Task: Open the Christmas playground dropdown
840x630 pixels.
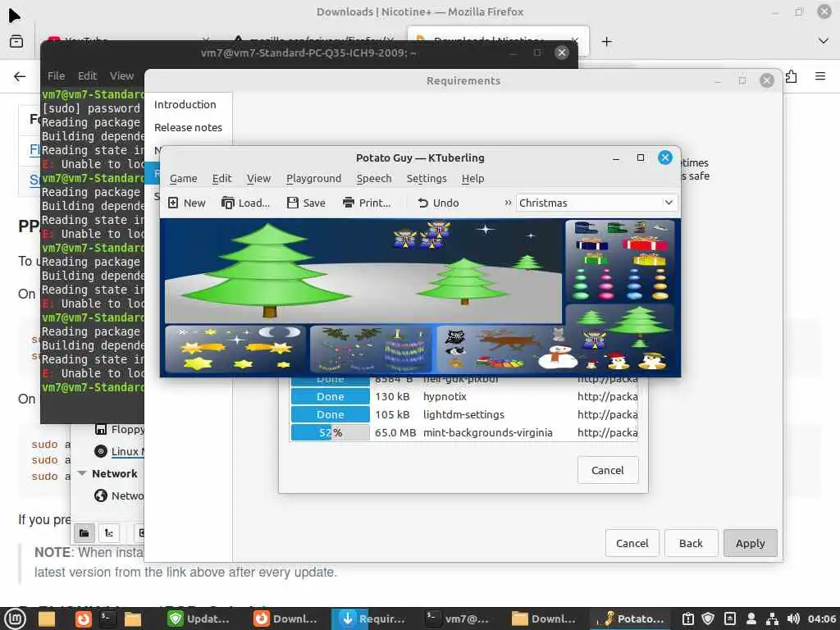Action: click(x=596, y=203)
